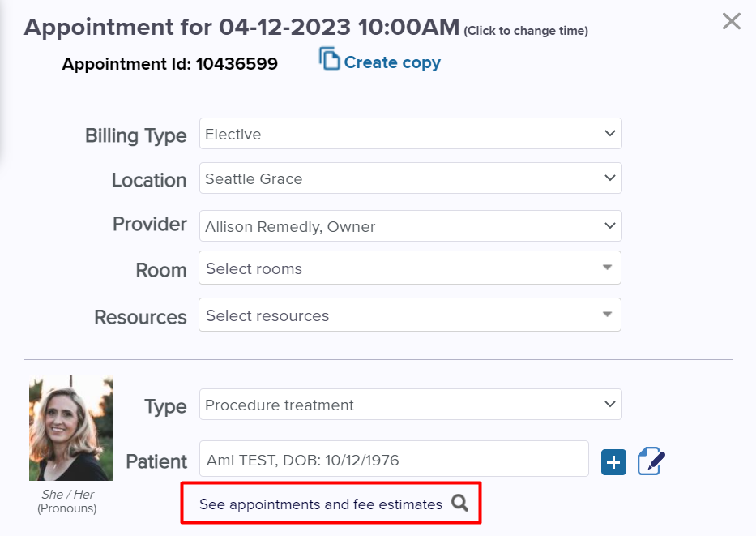Close the appointment dialog with X
Screen dimensions: 756x536
tap(732, 21)
